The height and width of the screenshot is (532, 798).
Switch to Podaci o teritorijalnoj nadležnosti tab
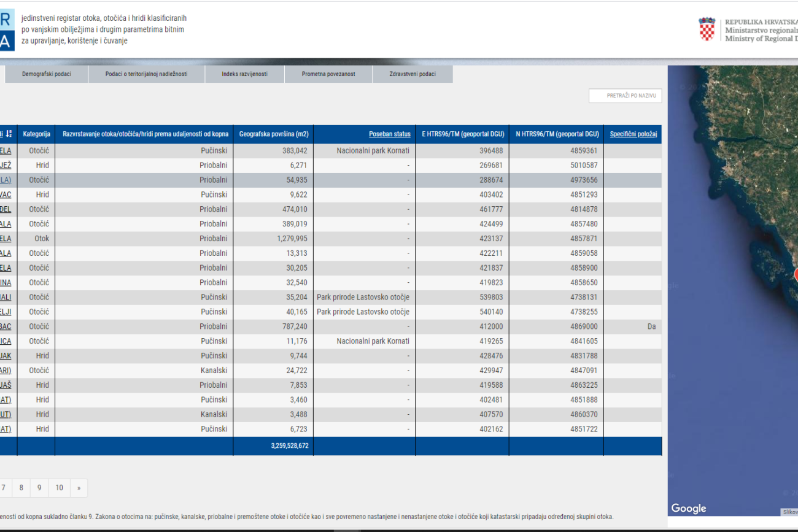[x=146, y=74]
